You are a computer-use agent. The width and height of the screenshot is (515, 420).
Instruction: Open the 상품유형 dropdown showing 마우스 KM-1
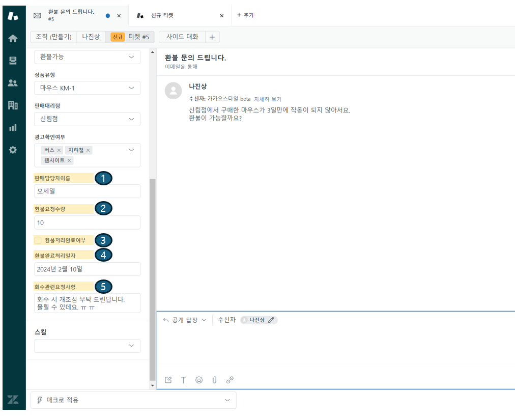(87, 88)
